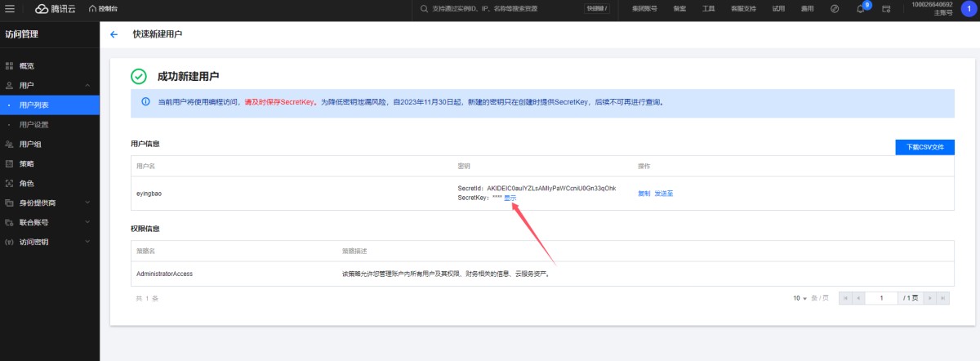Screen dimensions: 980x361
Task: Open the hamburger menu in top-left corner
Action: pyautogui.click(x=10, y=8)
